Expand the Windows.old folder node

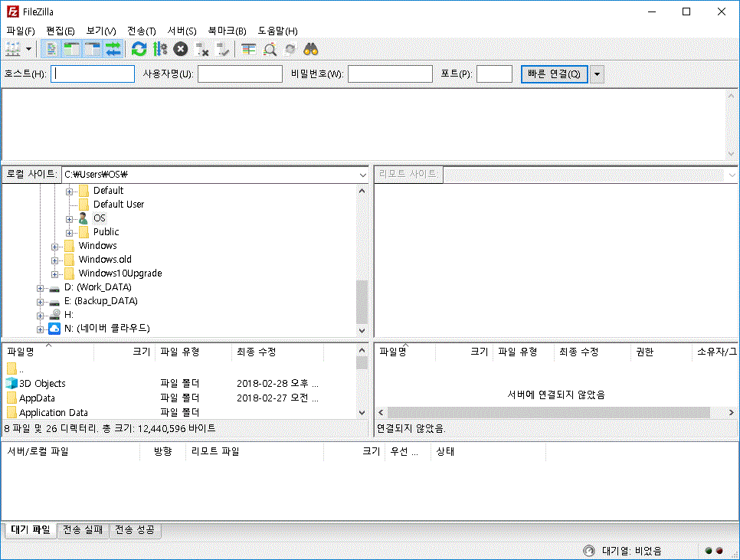54,260
